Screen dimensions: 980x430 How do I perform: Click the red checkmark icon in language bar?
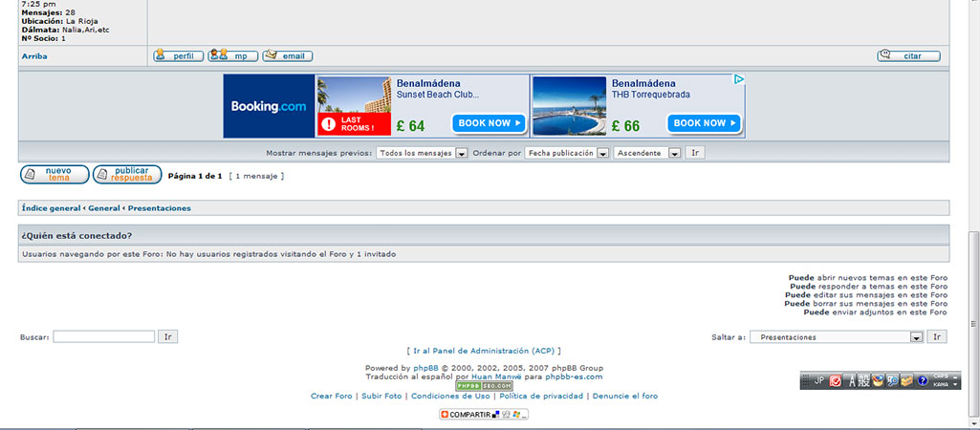(836, 380)
